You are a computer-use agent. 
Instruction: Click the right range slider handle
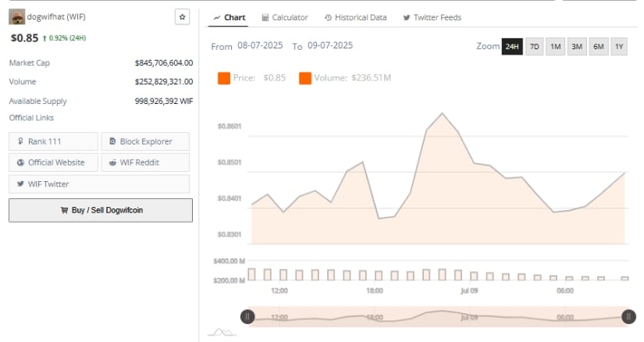(629, 316)
